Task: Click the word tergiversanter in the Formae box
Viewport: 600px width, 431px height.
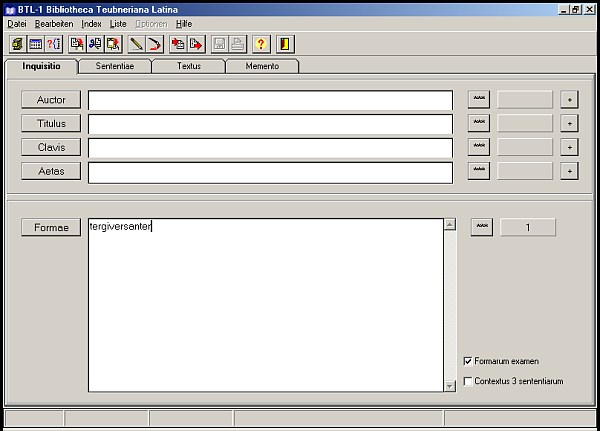Action: [x=120, y=227]
